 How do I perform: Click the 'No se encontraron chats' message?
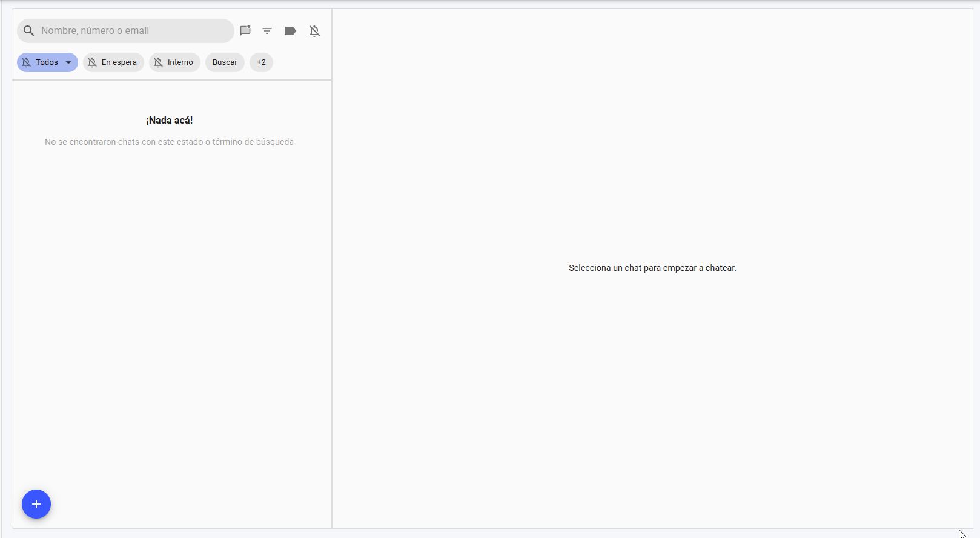point(170,142)
